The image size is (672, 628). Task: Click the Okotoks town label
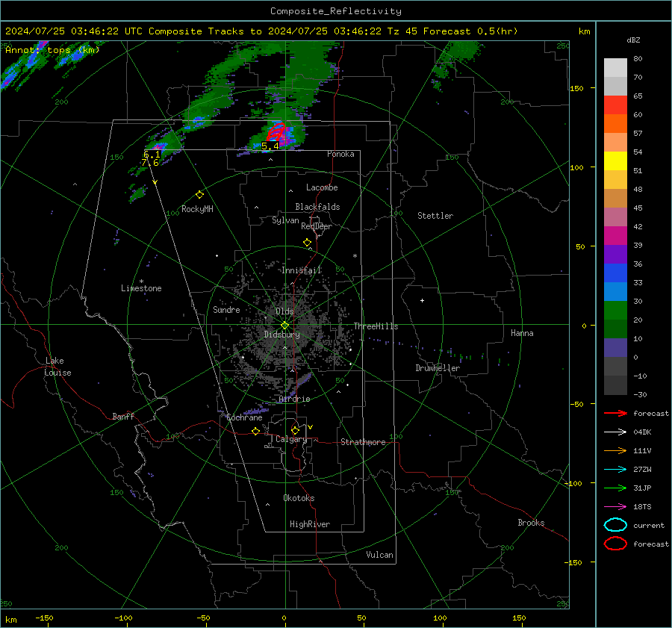[x=299, y=498]
